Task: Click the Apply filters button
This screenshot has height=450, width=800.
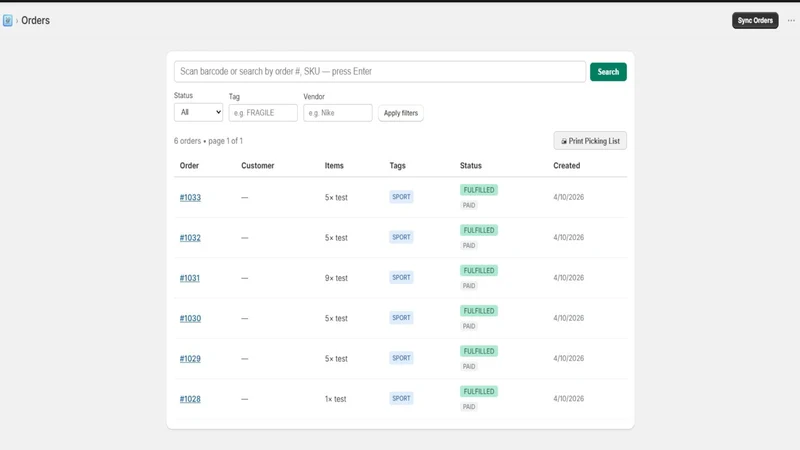Action: [x=401, y=113]
